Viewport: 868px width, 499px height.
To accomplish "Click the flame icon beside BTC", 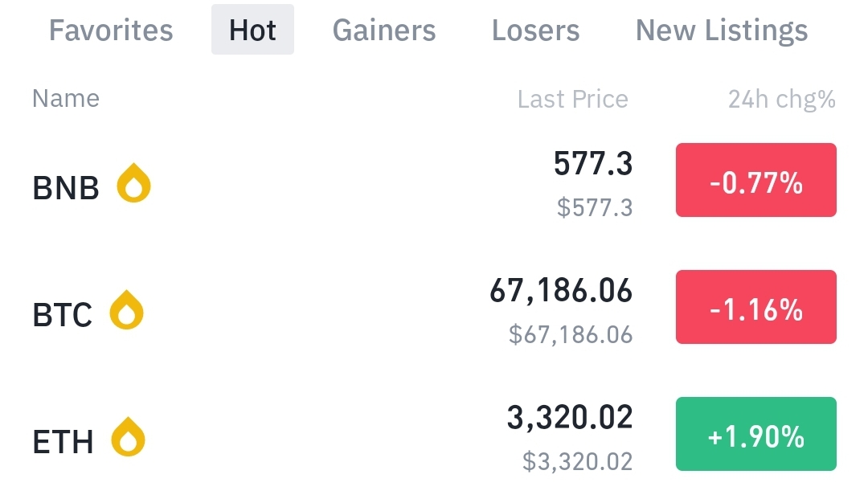I will (126, 311).
